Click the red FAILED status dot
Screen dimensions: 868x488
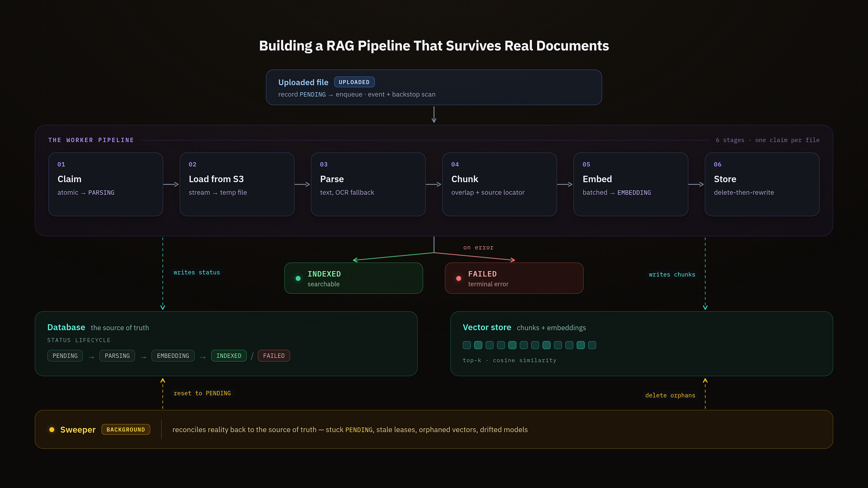tap(459, 278)
